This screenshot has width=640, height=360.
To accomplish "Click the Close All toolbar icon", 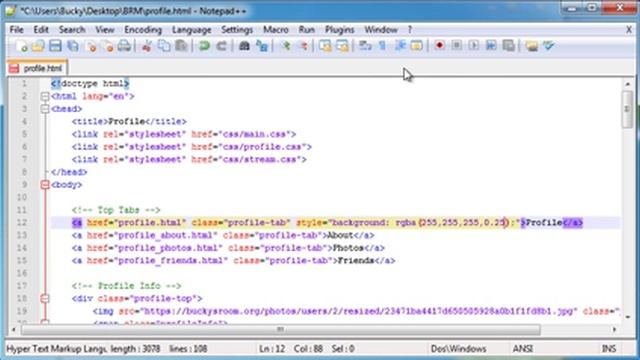I will click(x=108, y=46).
